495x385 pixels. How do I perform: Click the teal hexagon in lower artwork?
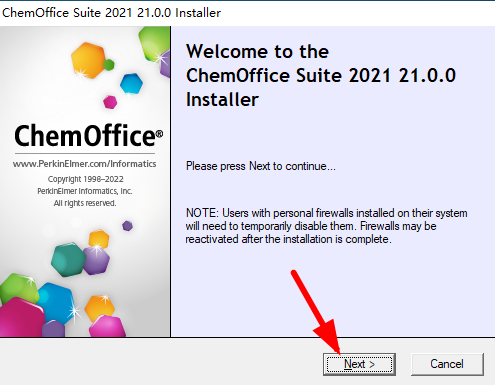tap(68, 260)
